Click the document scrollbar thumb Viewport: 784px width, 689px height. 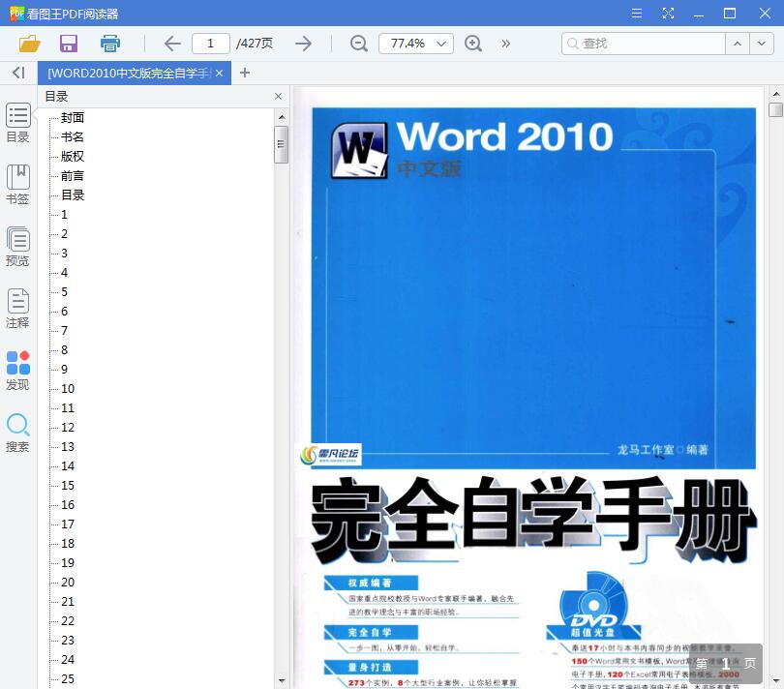(x=775, y=109)
